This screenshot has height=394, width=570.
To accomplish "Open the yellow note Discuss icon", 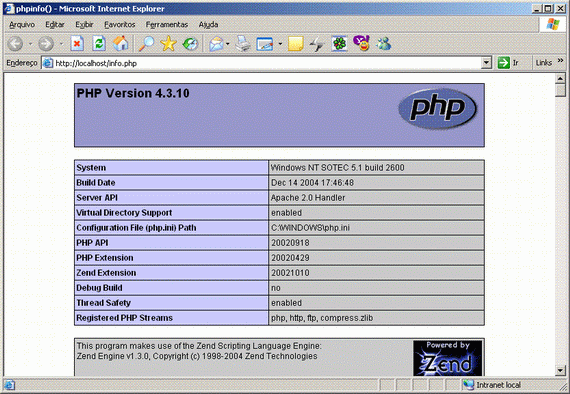I will [x=296, y=44].
